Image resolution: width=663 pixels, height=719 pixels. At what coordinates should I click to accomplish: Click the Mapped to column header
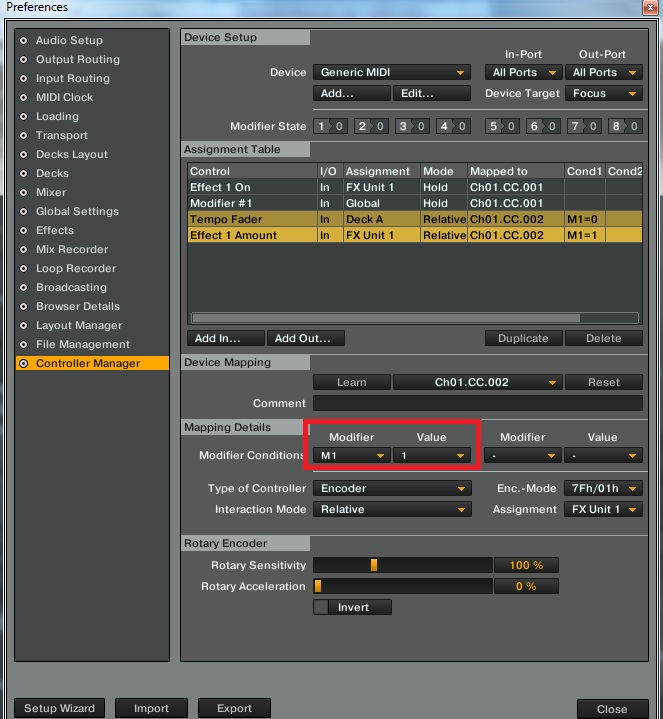point(516,171)
